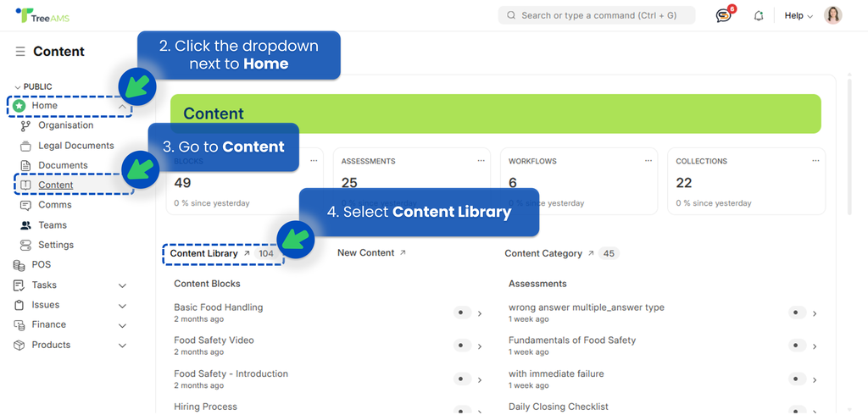The width and height of the screenshot is (868, 415).
Task: Open the chat messages icon with badge
Action: tap(723, 15)
